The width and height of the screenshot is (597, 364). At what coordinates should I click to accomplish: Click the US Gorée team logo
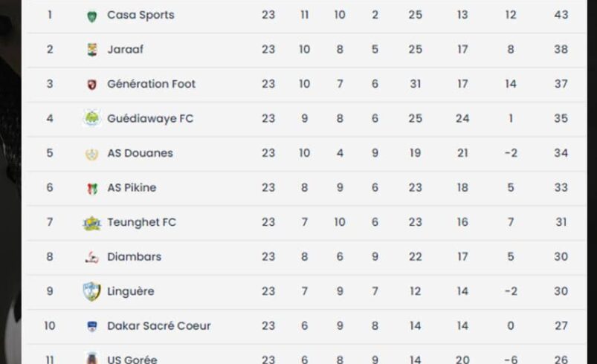(91, 359)
